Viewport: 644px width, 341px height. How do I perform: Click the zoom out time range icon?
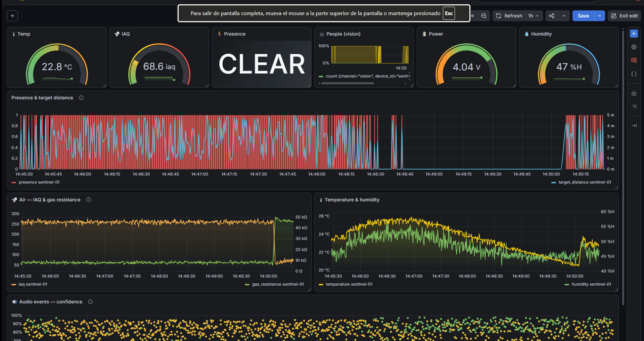[484, 16]
